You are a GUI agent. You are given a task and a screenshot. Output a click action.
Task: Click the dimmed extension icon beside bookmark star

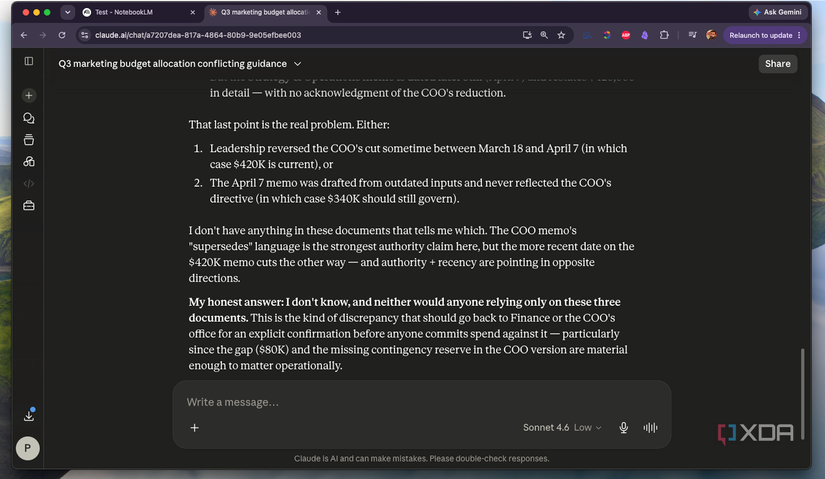click(x=587, y=35)
